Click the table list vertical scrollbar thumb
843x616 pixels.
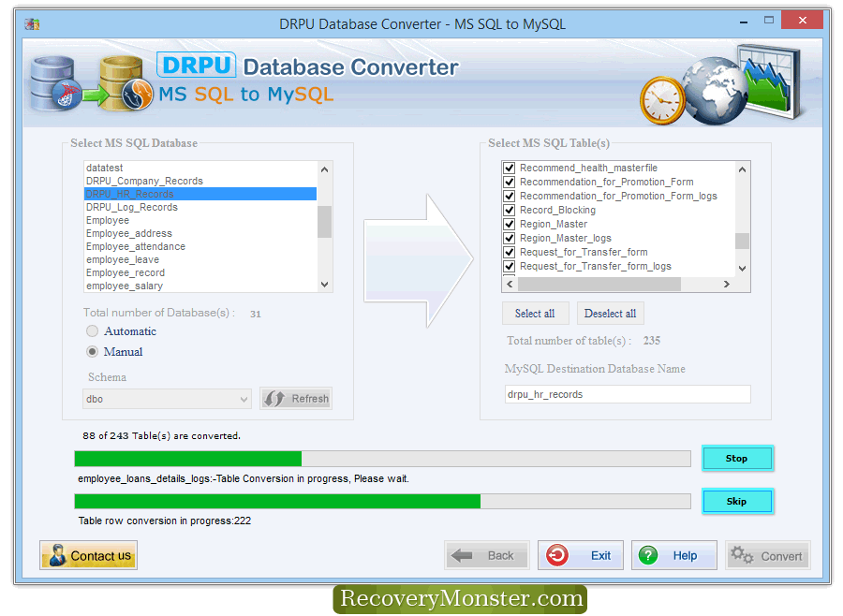(742, 241)
